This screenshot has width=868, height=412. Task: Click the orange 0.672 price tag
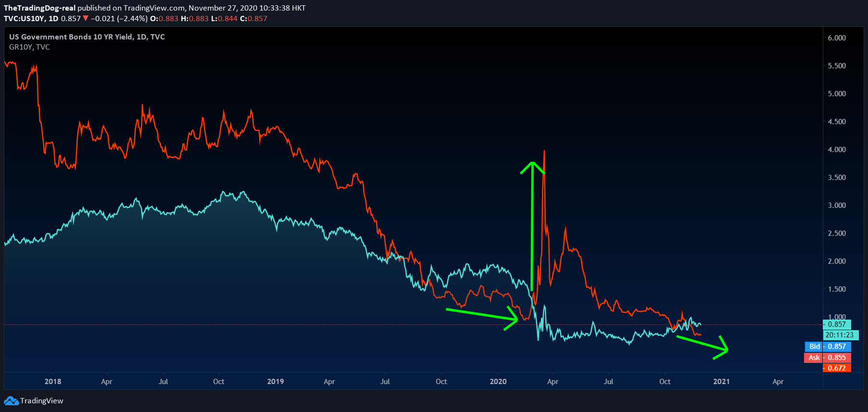tap(837, 368)
